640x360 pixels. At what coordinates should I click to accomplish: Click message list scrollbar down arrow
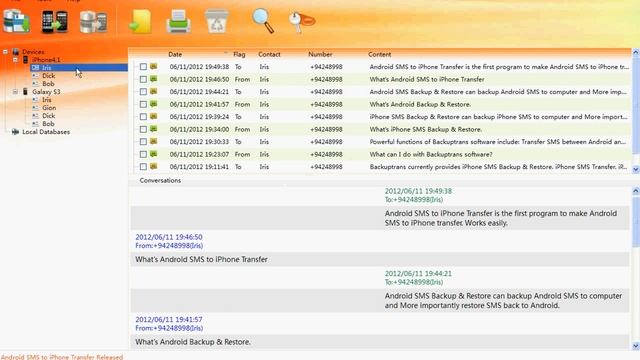pos(636,169)
